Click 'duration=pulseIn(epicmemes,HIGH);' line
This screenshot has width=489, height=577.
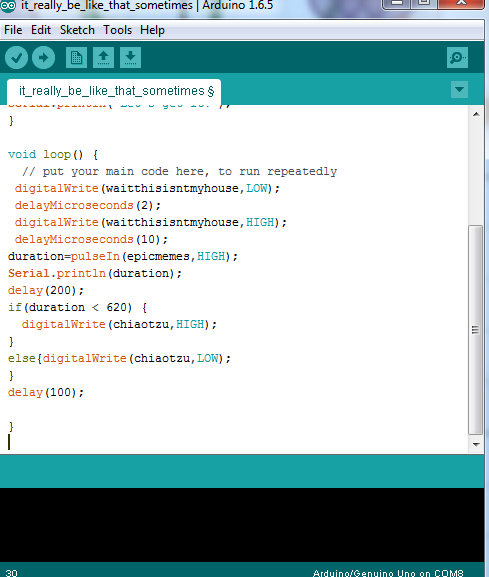tap(123, 256)
